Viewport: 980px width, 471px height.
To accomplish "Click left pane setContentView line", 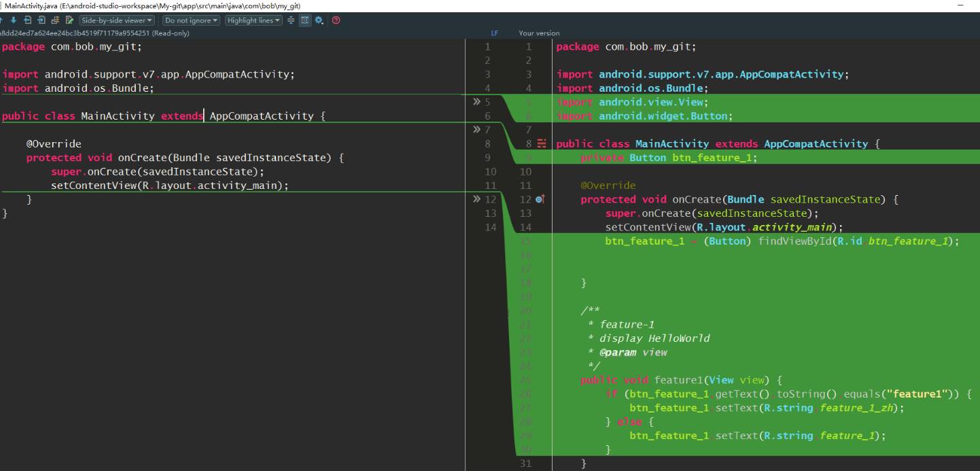I will pyautogui.click(x=170, y=186).
